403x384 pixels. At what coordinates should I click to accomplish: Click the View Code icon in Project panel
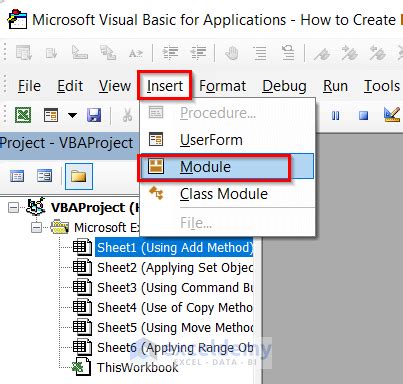pyautogui.click(x=17, y=176)
